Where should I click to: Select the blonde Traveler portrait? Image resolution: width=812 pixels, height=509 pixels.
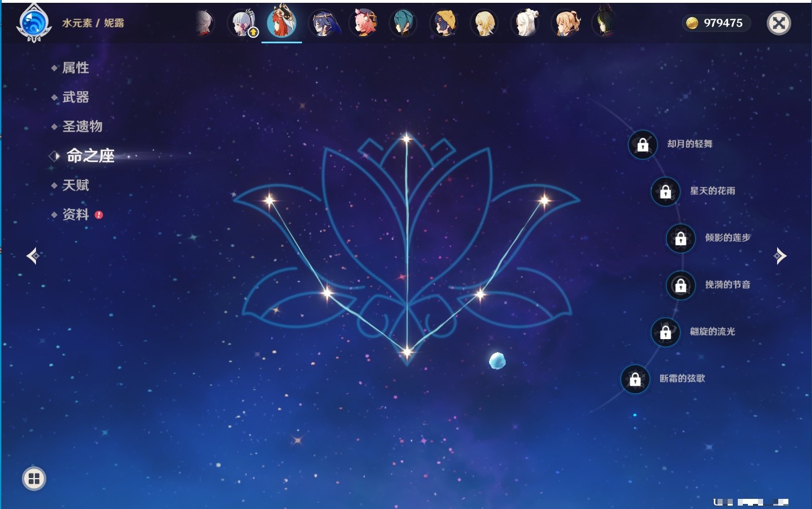pyautogui.click(x=484, y=24)
